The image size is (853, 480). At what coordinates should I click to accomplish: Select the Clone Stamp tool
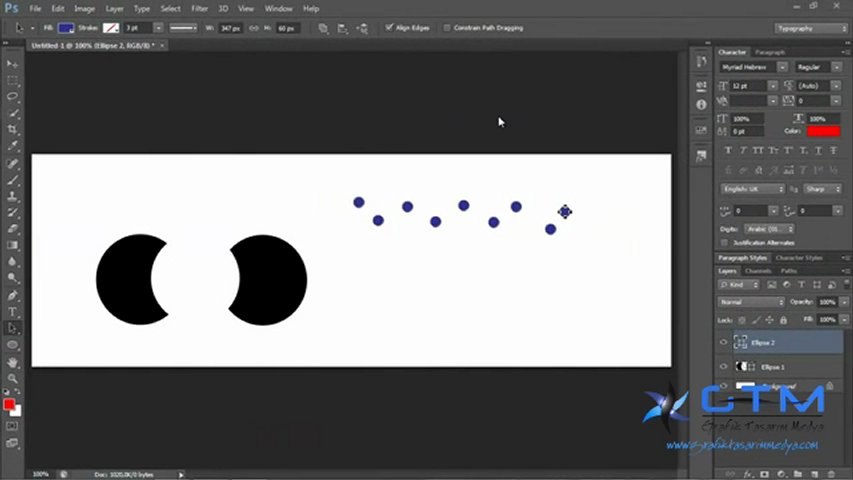click(x=12, y=196)
